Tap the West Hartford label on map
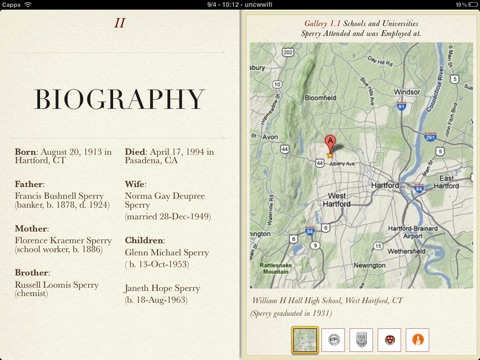 337,200
